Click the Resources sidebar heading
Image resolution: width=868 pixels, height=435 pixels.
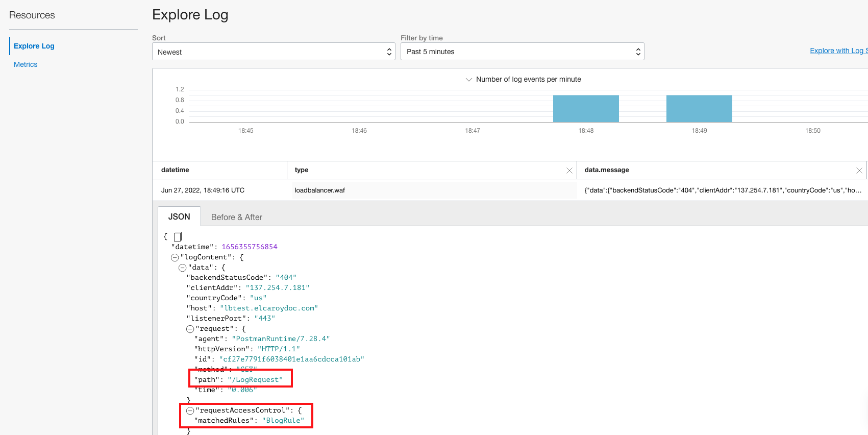tap(32, 15)
